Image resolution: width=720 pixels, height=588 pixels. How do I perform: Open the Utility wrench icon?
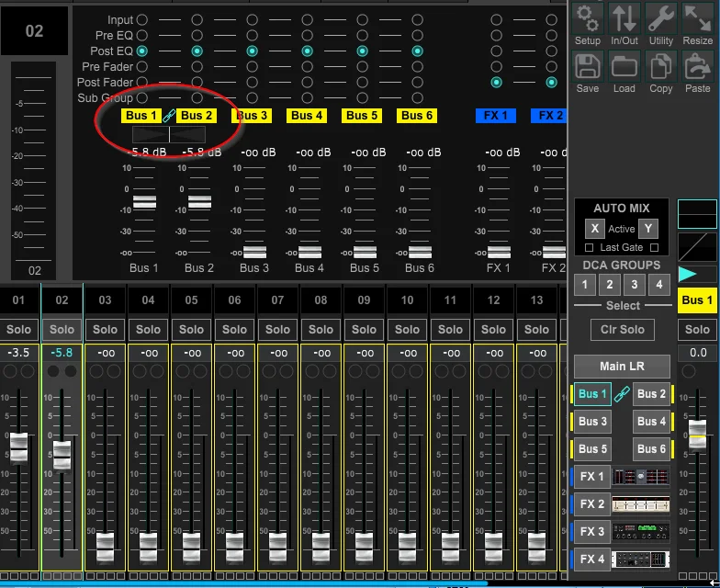point(661,18)
